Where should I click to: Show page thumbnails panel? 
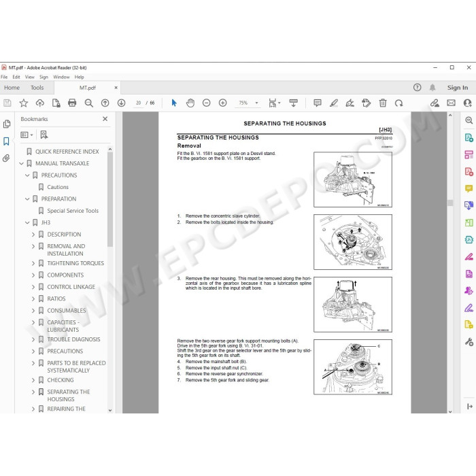(6, 124)
